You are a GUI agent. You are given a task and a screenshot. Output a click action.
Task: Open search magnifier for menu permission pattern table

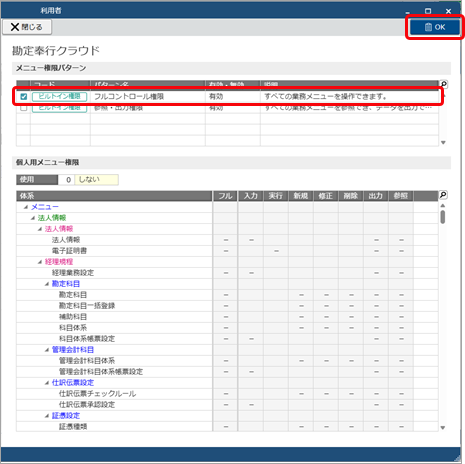tap(443, 84)
